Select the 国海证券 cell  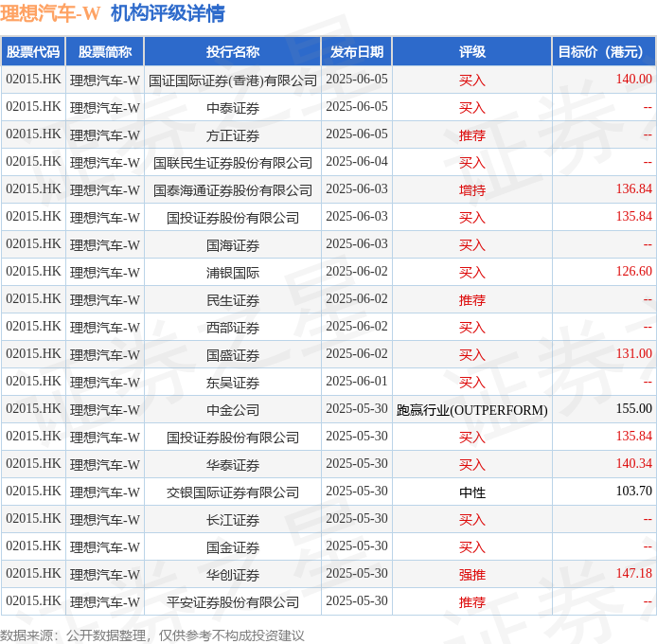click(233, 245)
